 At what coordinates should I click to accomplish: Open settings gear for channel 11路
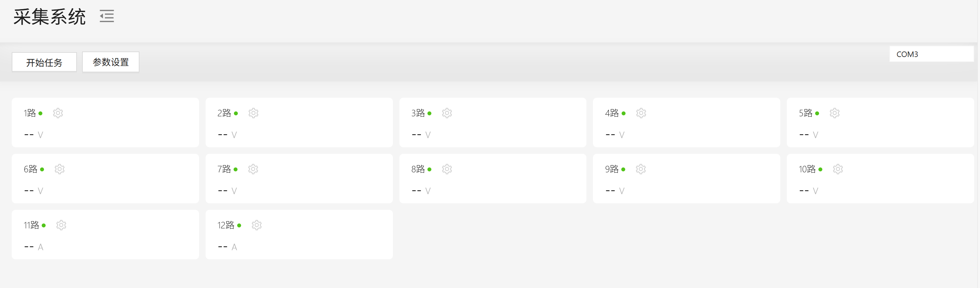[x=61, y=225]
